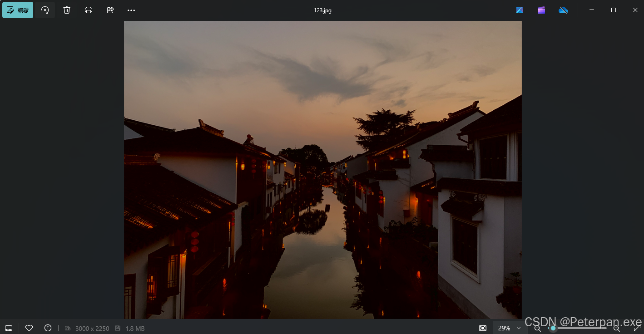Rotate the image with the rotate icon
The width and height of the screenshot is (644, 334).
[45, 10]
